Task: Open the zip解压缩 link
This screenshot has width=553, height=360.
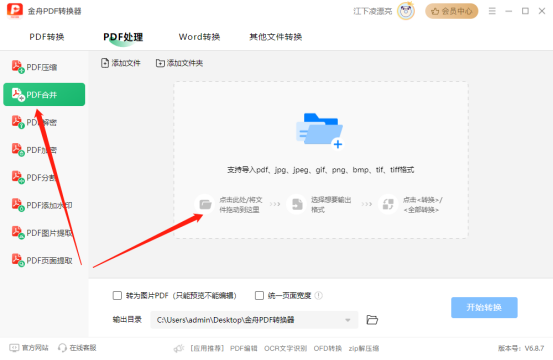Action: [364, 348]
